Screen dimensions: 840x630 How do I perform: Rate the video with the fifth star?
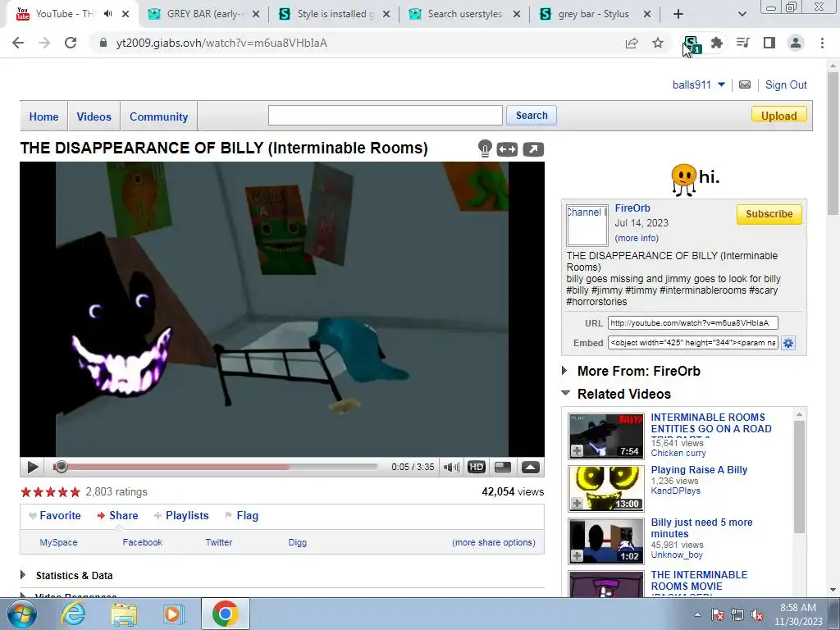[75, 492]
